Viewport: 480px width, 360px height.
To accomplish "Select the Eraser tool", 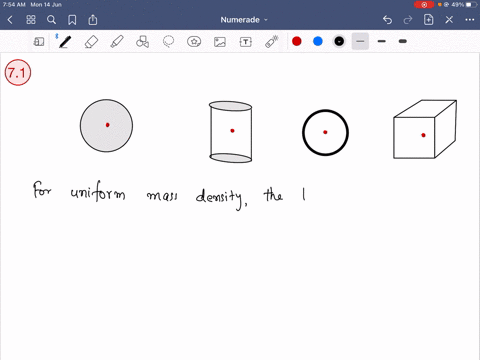I will (91, 42).
